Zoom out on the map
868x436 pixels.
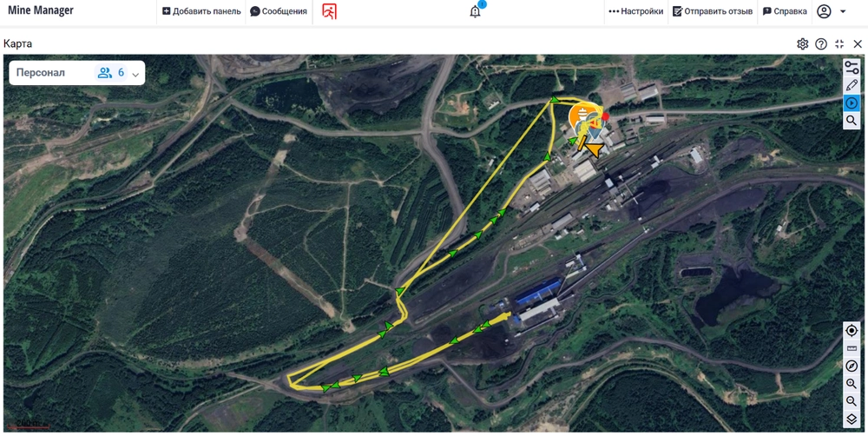[x=852, y=401]
